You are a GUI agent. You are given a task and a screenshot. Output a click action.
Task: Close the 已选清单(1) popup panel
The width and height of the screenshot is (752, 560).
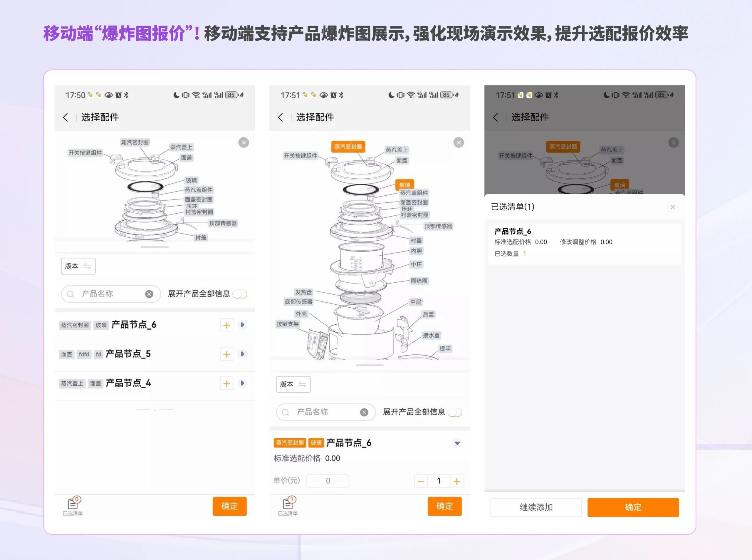pos(672,207)
